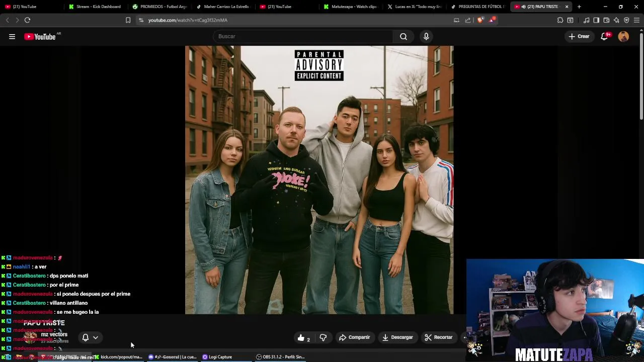This screenshot has width=644, height=362.
Task: Switch to the Matutezapa - Watch clips tab
Action: 350,7
